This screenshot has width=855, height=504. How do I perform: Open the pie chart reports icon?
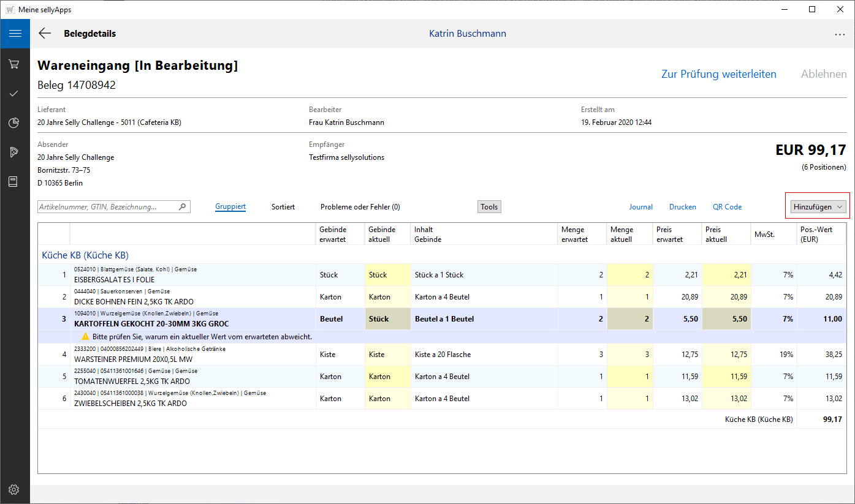[15, 123]
